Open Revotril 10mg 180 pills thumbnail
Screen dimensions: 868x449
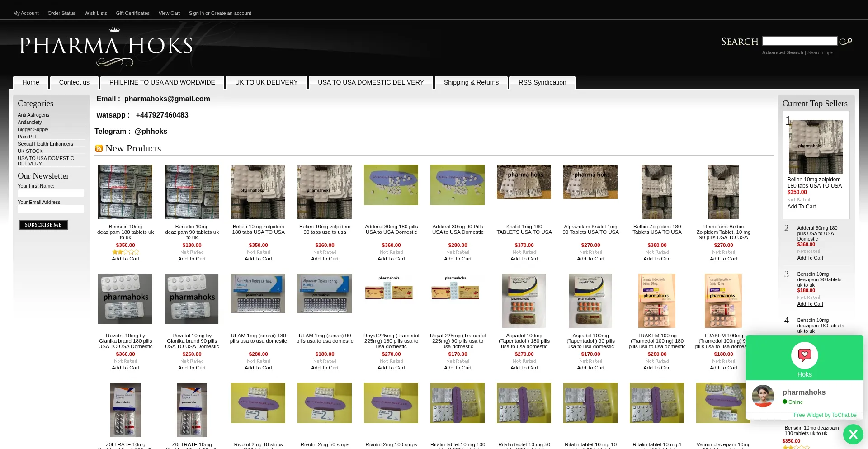(125, 298)
